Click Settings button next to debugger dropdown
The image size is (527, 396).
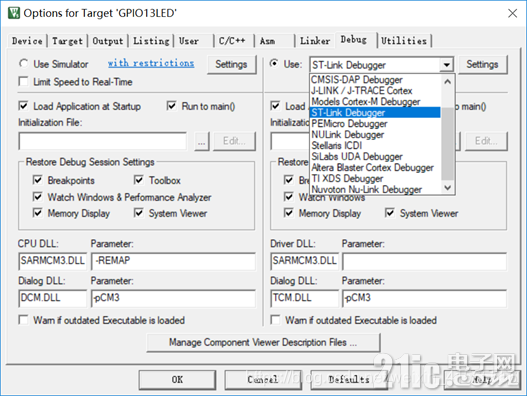coord(482,64)
